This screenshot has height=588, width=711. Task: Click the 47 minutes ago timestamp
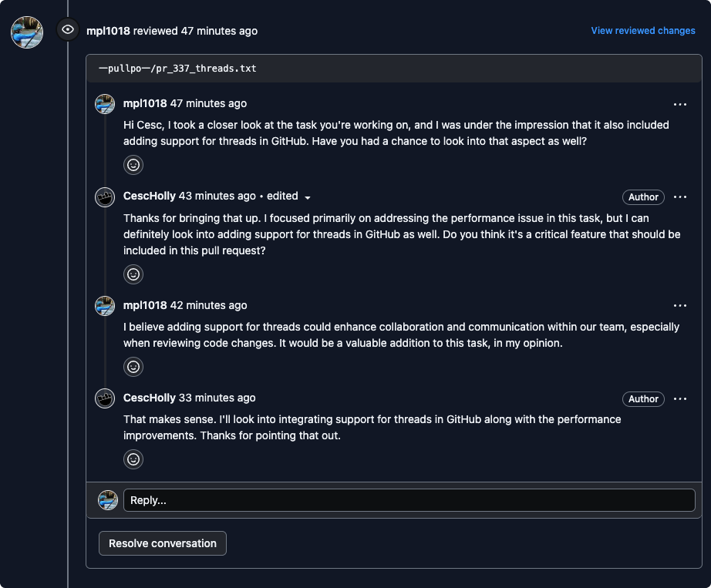(x=209, y=103)
